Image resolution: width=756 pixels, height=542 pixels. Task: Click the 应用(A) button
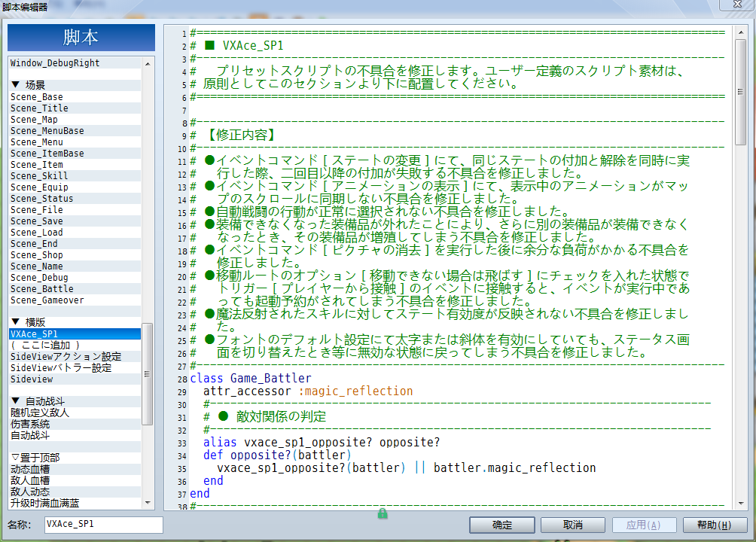[x=644, y=525]
